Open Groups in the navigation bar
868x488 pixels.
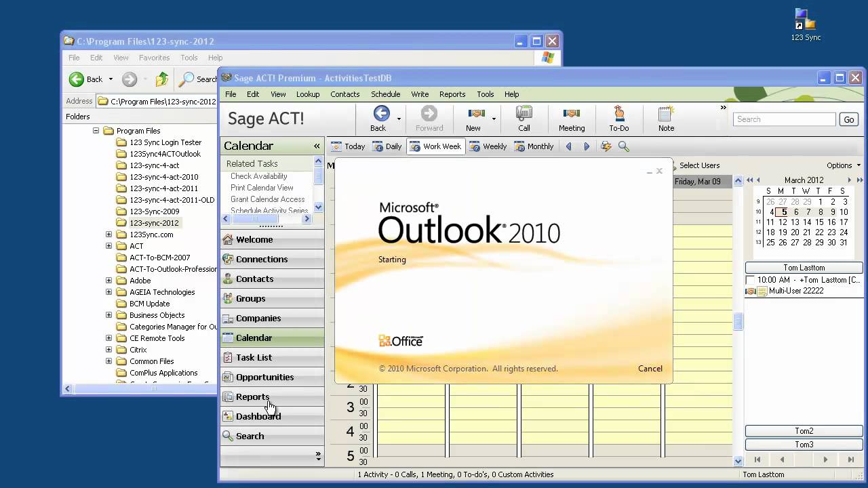pos(272,298)
